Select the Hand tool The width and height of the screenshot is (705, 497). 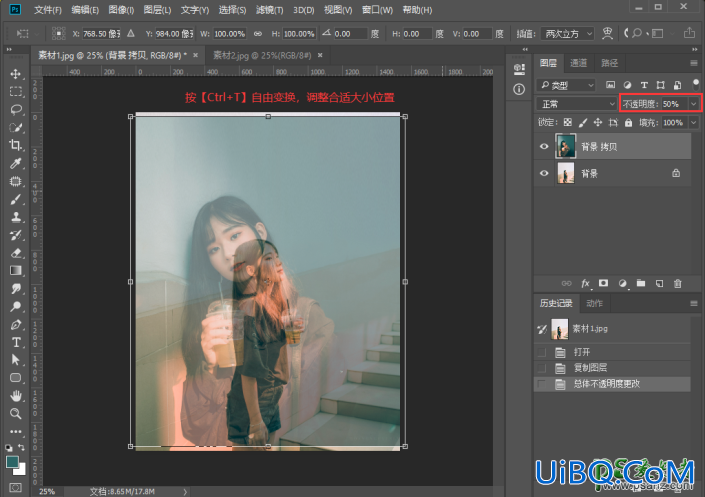(16, 396)
